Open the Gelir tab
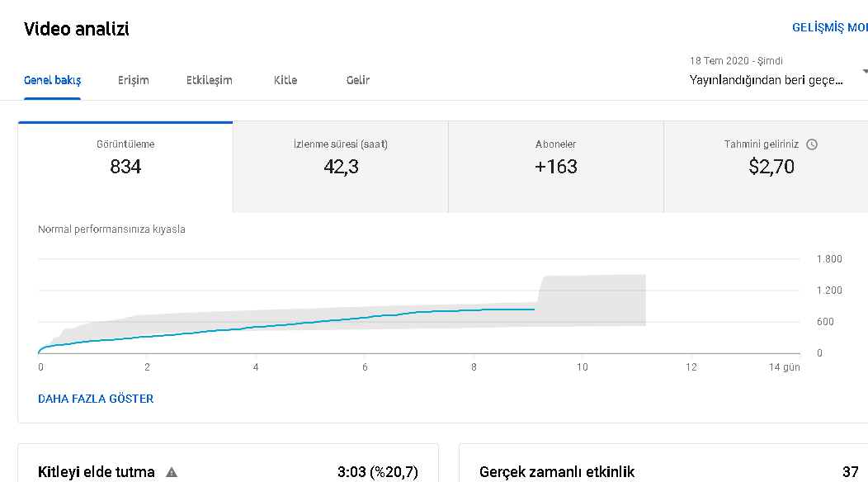 (x=358, y=80)
